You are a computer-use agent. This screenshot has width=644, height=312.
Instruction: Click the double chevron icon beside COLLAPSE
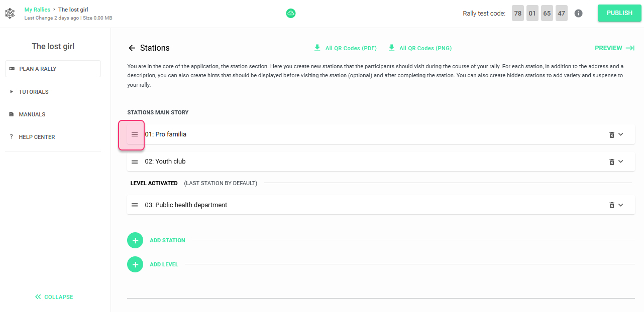point(38,297)
